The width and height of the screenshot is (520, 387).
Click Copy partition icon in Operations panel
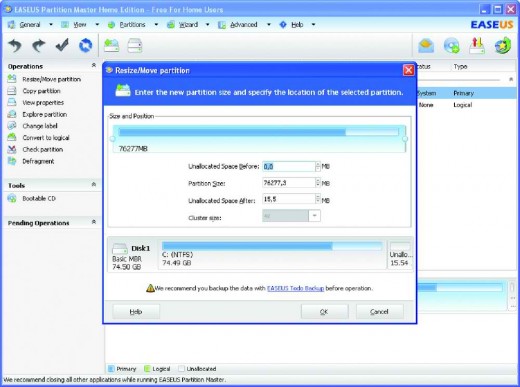pyautogui.click(x=12, y=91)
